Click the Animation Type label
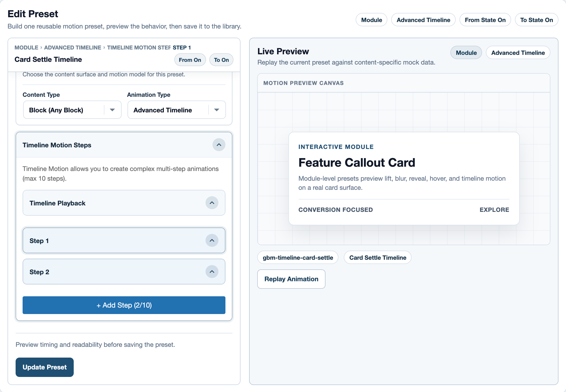Image resolution: width=566 pixels, height=392 pixels. pos(148,95)
